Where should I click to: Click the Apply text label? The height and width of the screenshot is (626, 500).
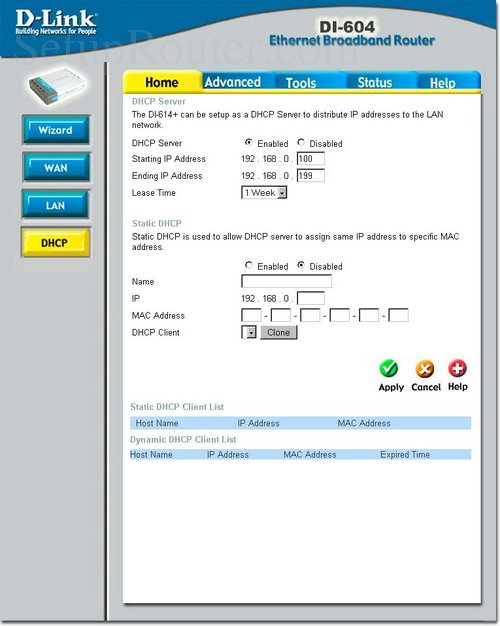(x=391, y=387)
